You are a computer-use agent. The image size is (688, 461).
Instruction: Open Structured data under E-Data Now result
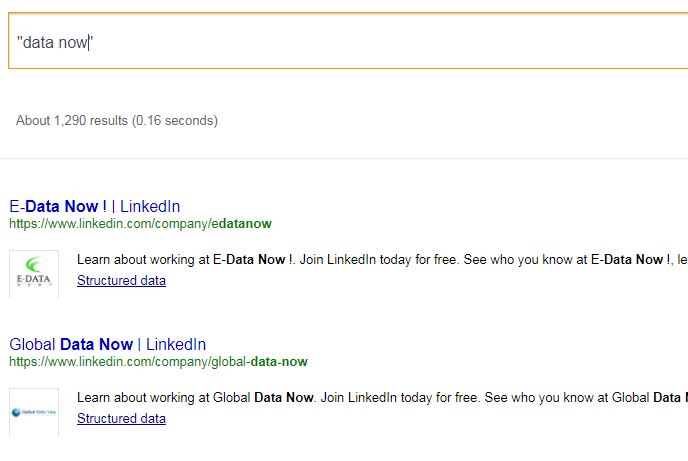point(121,281)
